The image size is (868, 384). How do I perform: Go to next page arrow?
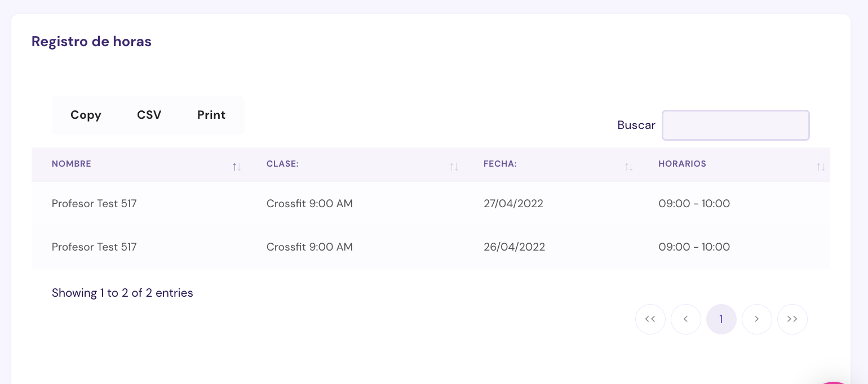point(756,319)
